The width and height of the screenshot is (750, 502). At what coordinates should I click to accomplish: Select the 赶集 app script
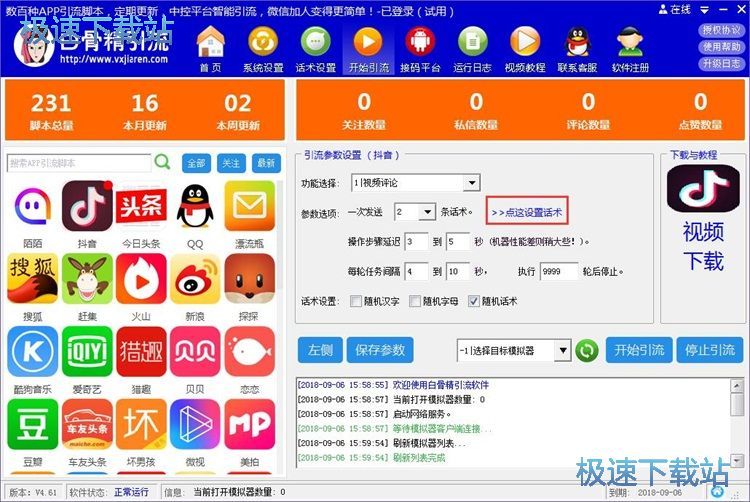tap(87, 279)
